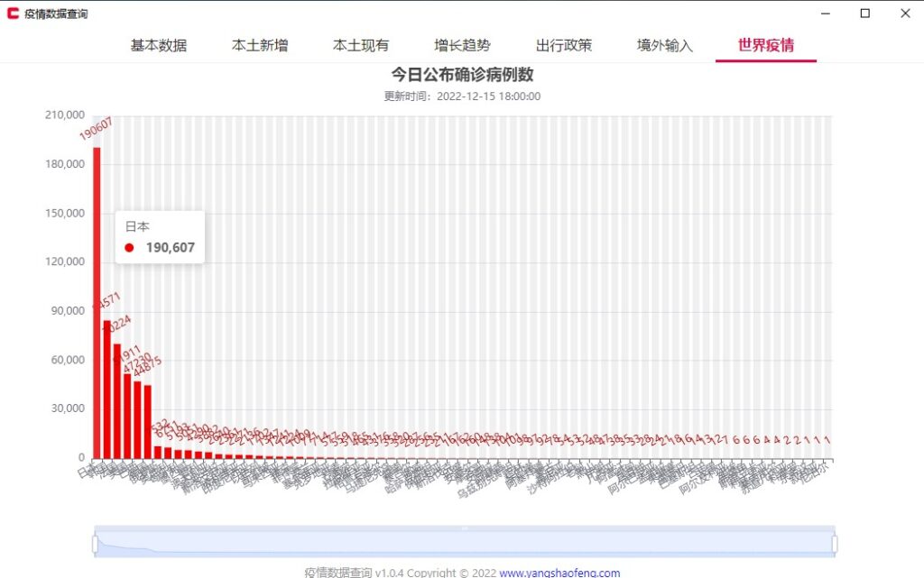Image resolution: width=924 pixels, height=578 pixels.
Task: Grab the right data zoom slider handle
Action: point(835,544)
